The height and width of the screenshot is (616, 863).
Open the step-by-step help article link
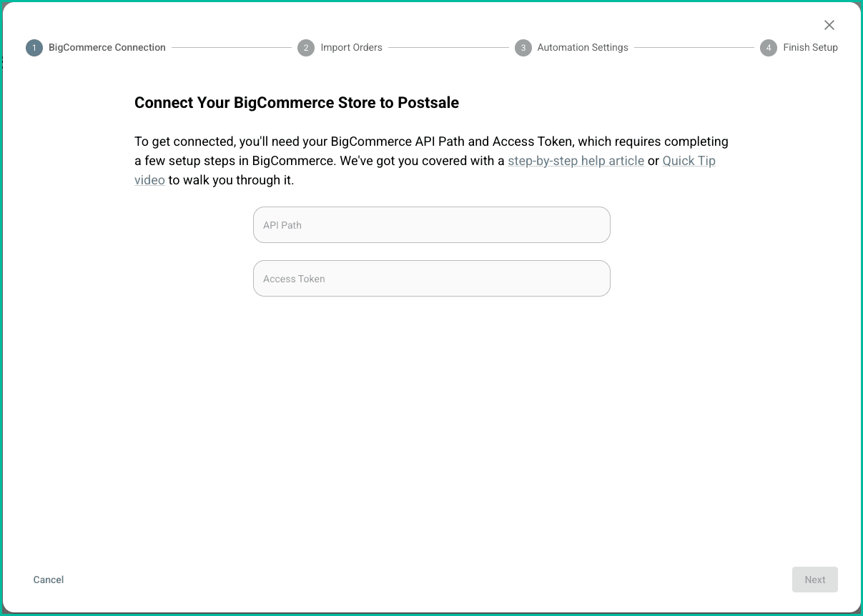(x=576, y=161)
